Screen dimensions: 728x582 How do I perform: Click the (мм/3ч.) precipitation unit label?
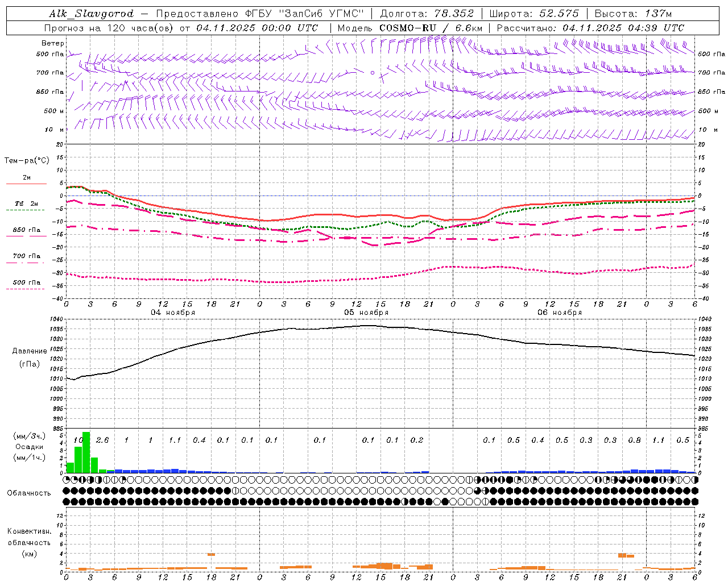pos(29,436)
